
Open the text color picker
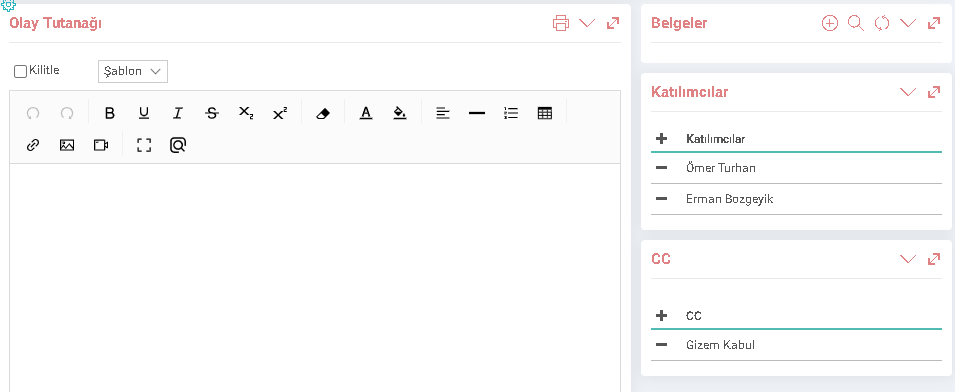(365, 113)
